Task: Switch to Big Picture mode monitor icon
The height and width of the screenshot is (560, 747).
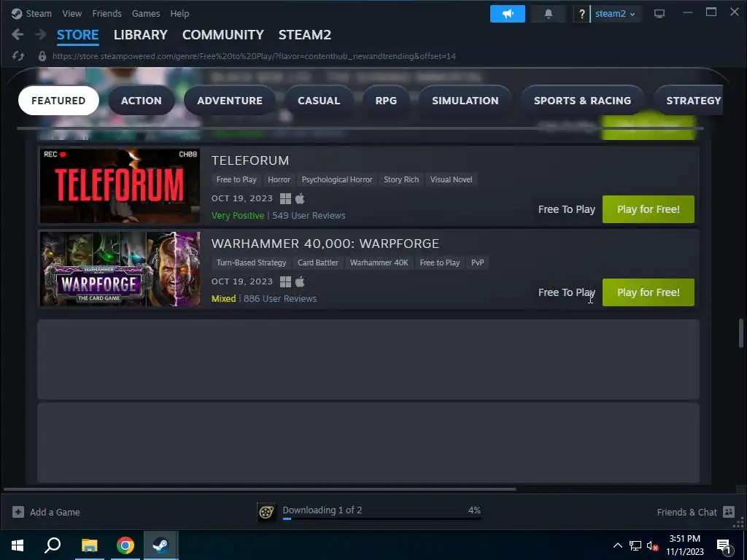Action: pos(659,14)
